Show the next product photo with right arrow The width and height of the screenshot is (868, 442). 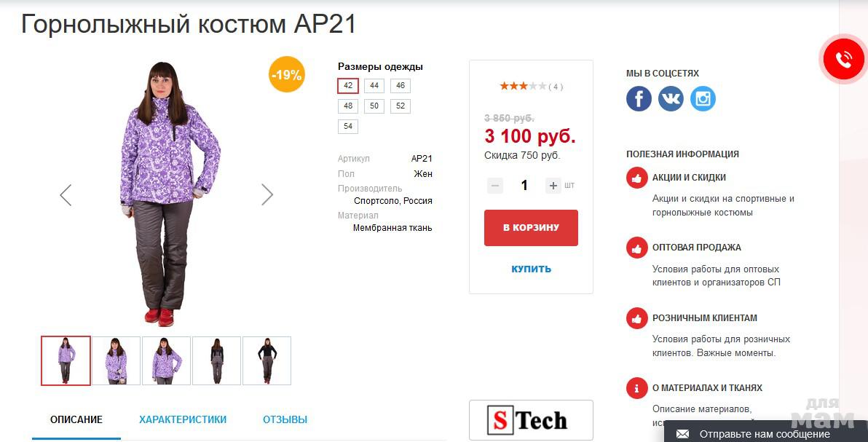[x=267, y=194]
